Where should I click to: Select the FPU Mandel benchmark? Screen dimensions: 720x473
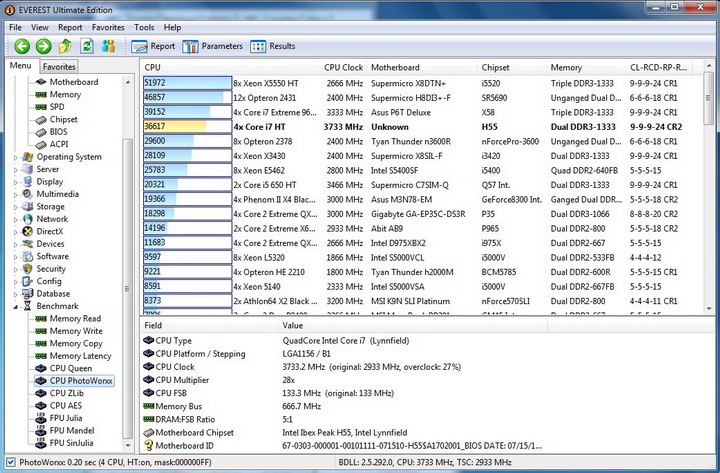(x=65, y=430)
